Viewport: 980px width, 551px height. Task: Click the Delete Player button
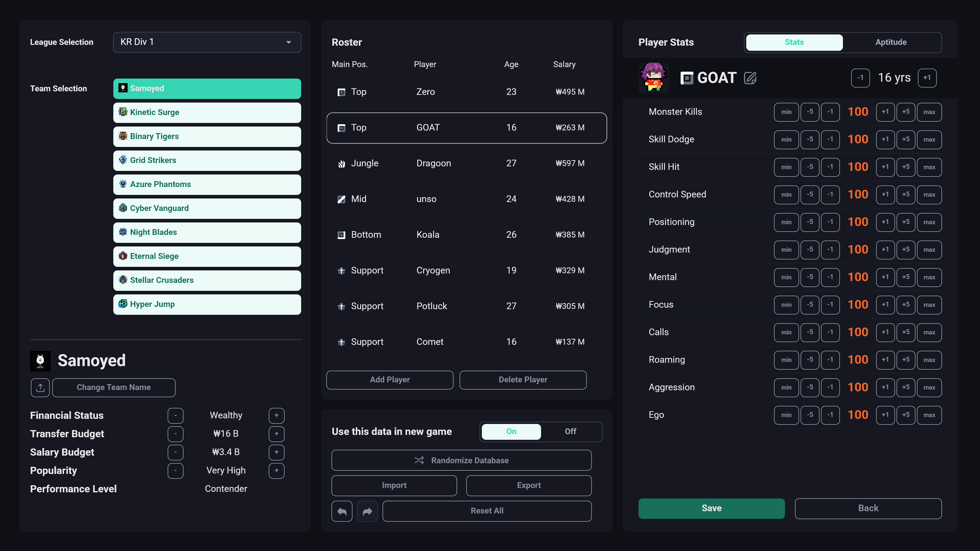click(523, 380)
